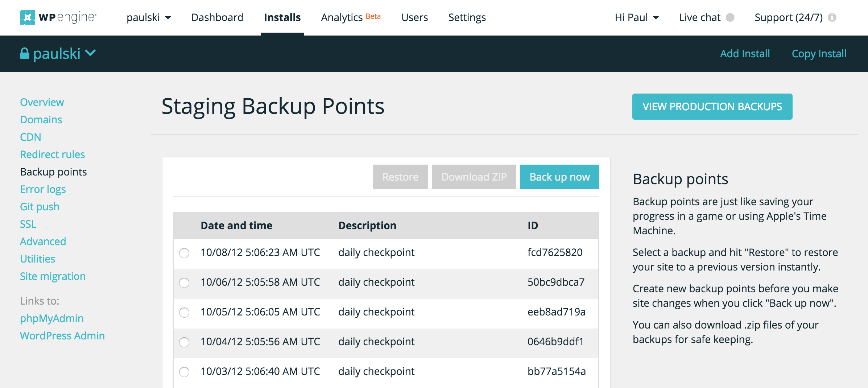The width and height of the screenshot is (868, 388).
Task: Click the Live chat status dot
Action: (730, 17)
